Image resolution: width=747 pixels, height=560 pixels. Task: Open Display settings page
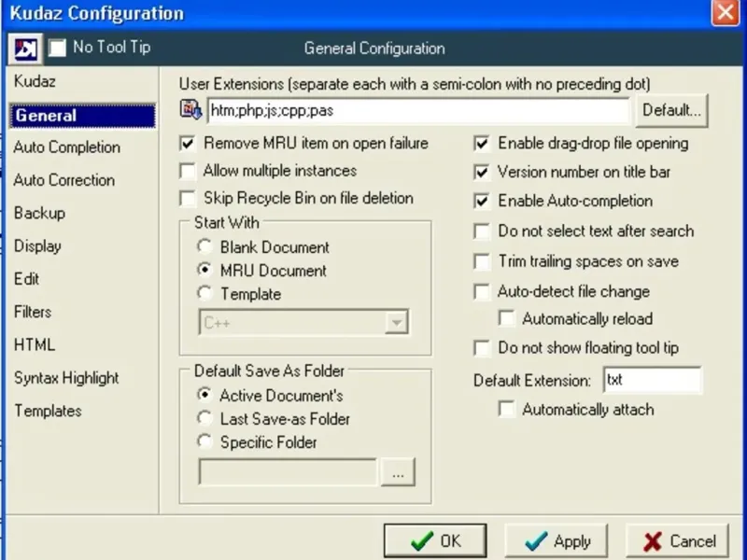pyautogui.click(x=37, y=246)
